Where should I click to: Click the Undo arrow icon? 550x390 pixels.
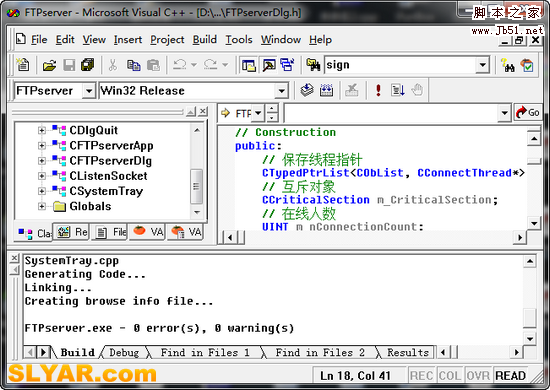coord(180,65)
